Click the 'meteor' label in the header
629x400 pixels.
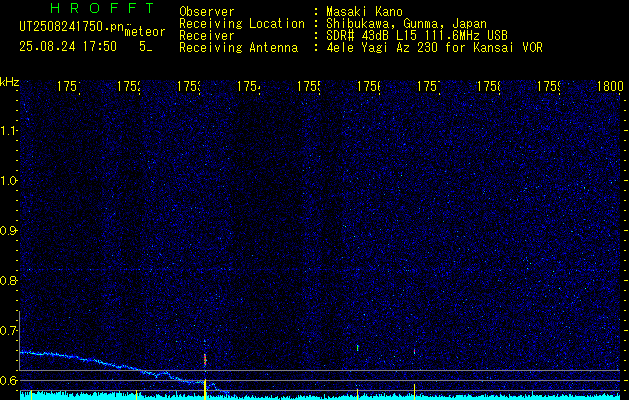pos(145,32)
